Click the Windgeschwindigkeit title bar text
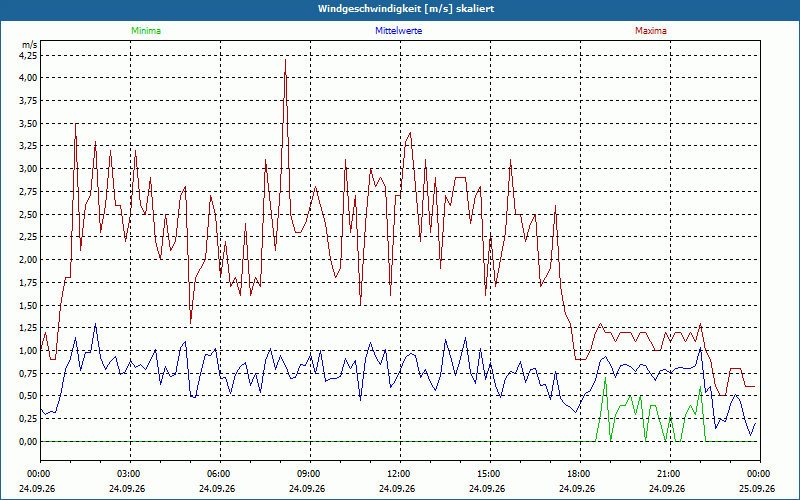 pos(406,9)
